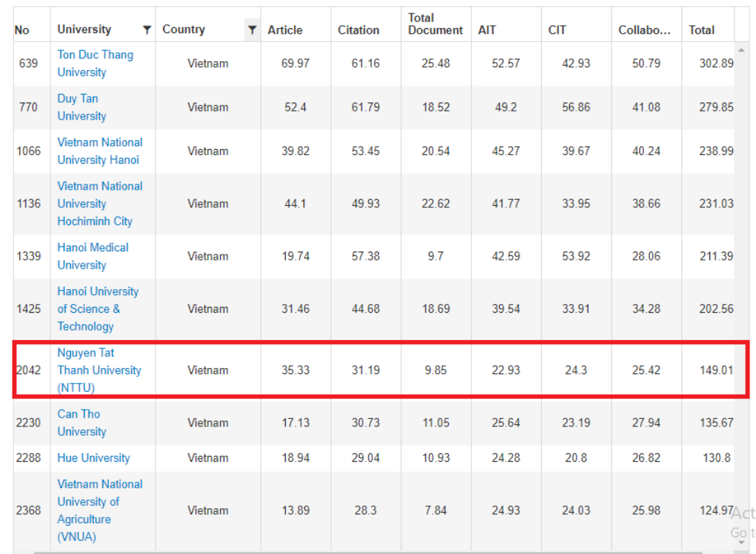Click Total value 135.67
Screen dimensions: 756x554
click(x=716, y=423)
